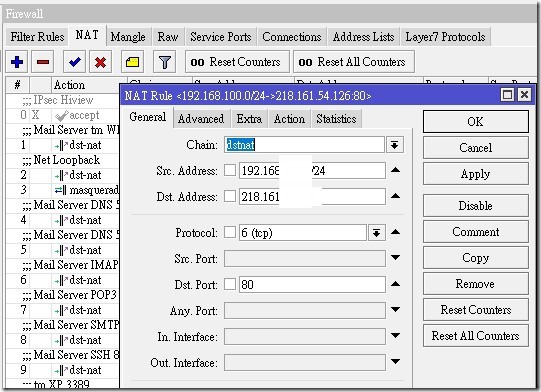Screen dimensions: 541x392
Task: Toggle the Src. Address invert checkbox
Action: pos(230,170)
